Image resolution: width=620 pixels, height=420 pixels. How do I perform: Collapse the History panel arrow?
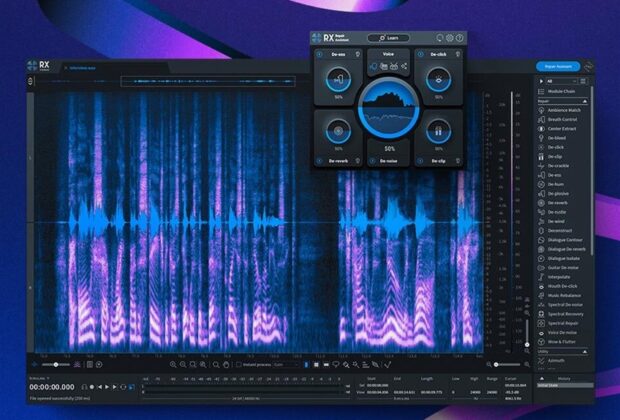[x=542, y=378]
